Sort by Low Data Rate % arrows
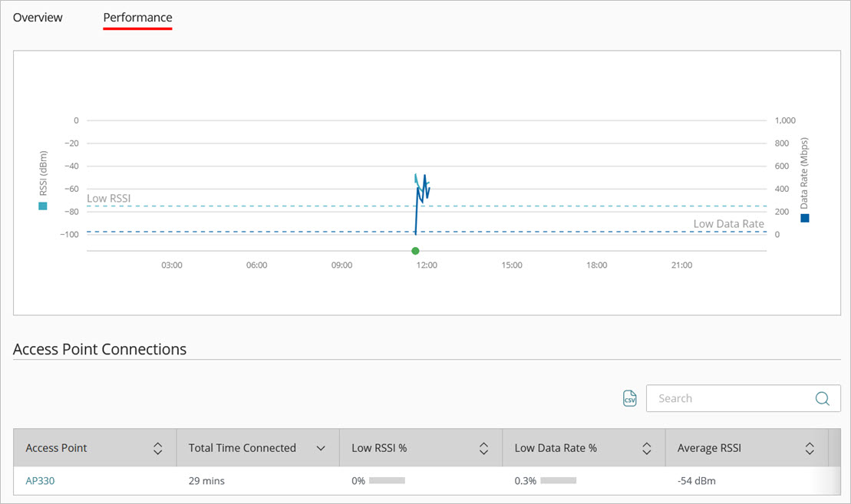 pos(647,448)
